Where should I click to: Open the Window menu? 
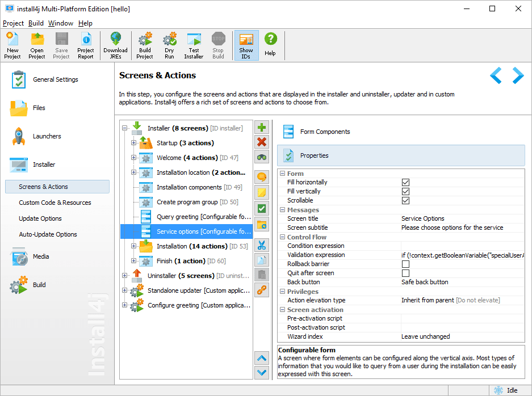(60, 23)
